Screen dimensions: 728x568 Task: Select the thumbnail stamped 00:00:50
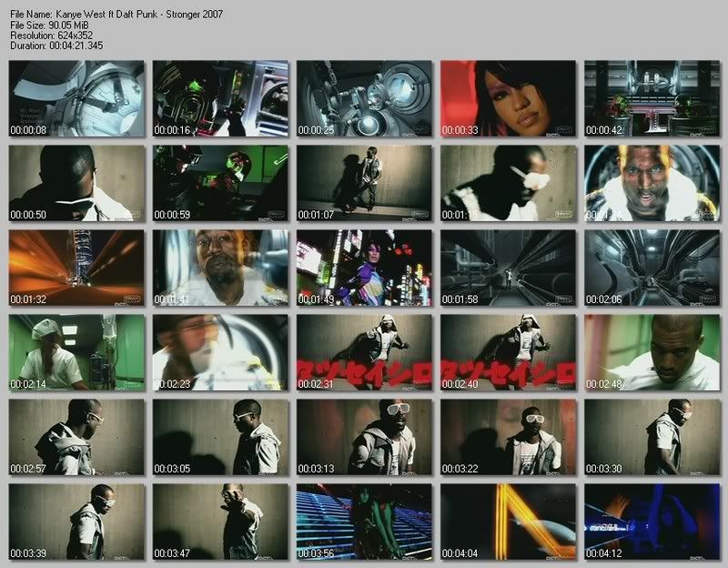(76, 183)
